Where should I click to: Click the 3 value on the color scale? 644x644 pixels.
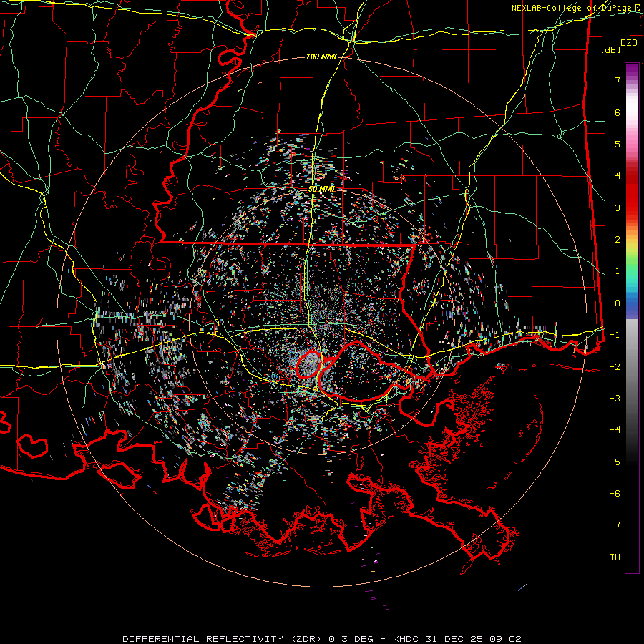click(618, 208)
